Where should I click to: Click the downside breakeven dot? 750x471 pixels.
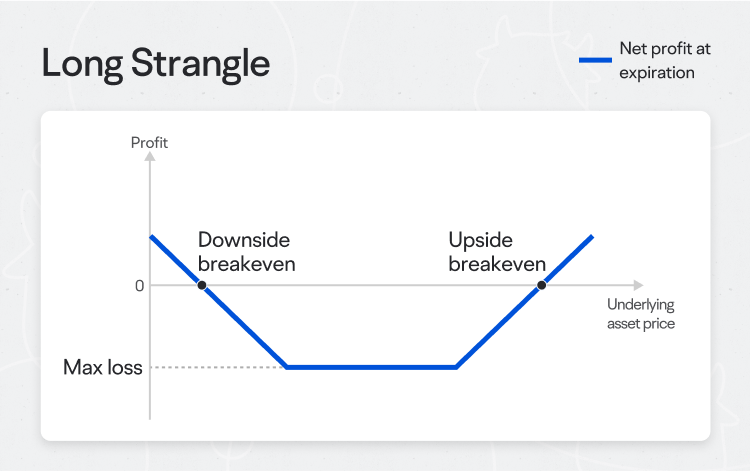(x=202, y=285)
